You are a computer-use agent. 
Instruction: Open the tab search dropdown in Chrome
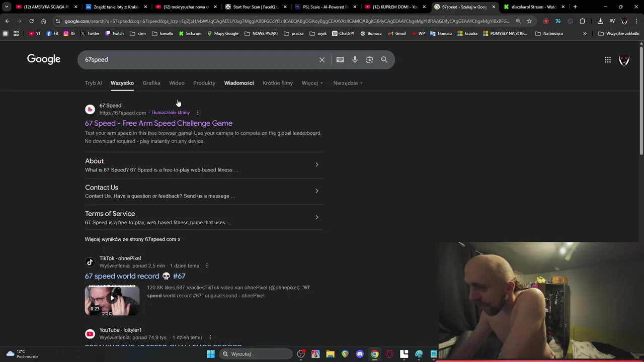click(7, 7)
